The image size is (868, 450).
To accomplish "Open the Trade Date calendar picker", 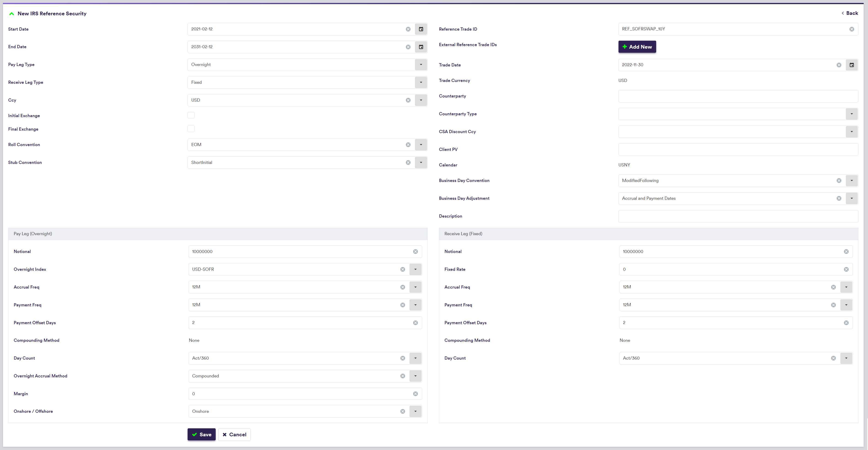I will tap(852, 65).
